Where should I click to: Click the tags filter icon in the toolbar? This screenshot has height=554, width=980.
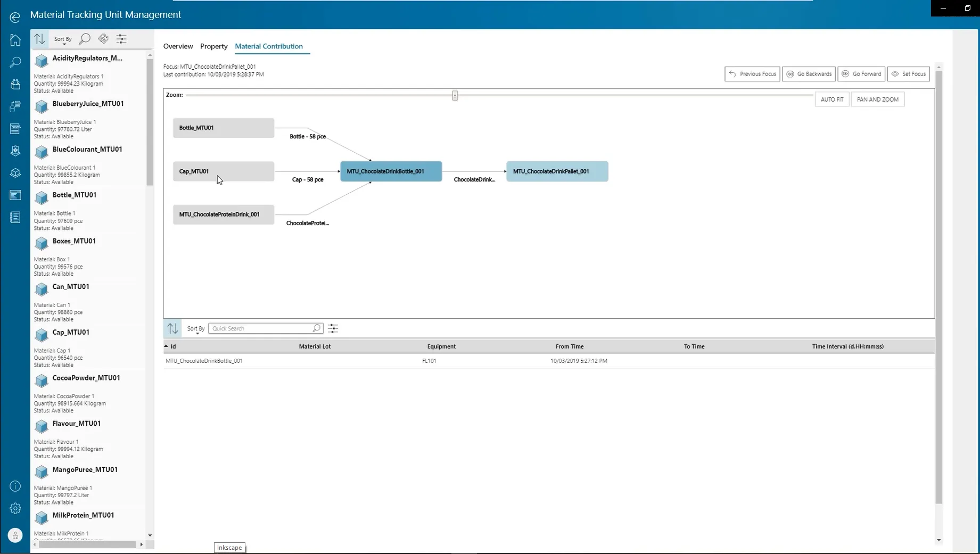(x=103, y=38)
